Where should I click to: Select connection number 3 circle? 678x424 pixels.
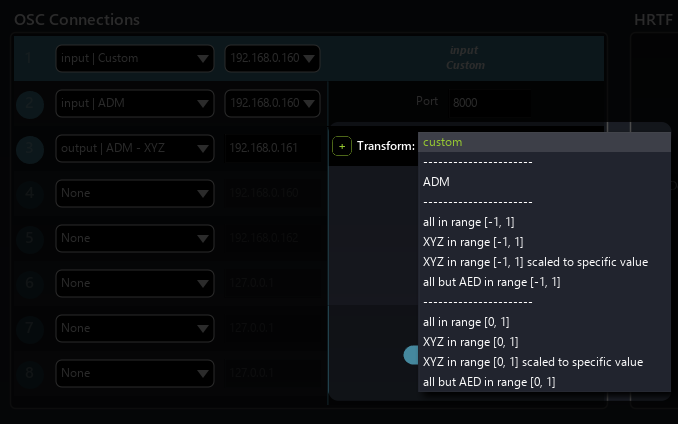31,148
